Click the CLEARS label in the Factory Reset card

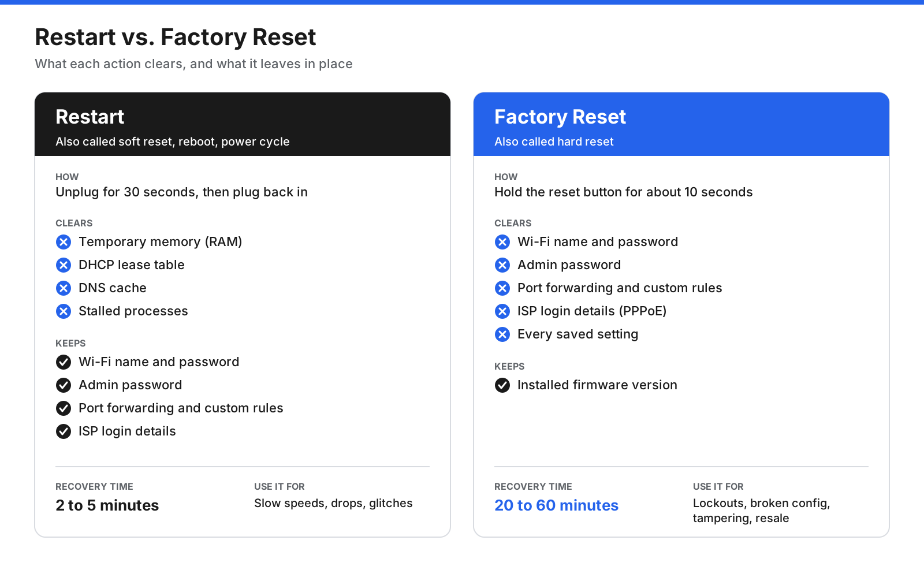(513, 224)
